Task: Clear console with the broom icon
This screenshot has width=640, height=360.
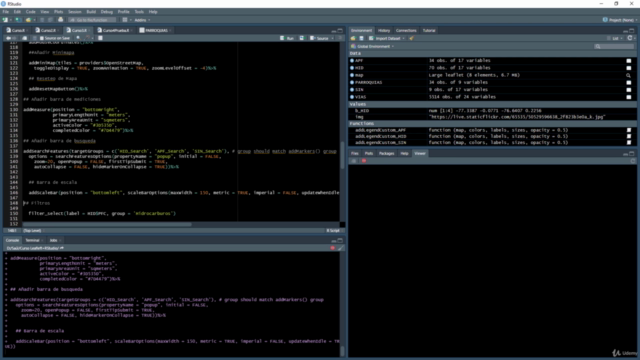Action: [340, 248]
